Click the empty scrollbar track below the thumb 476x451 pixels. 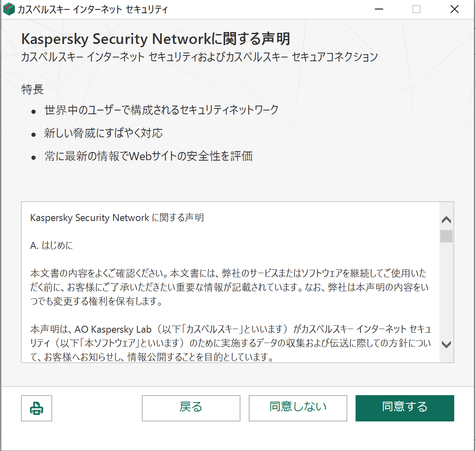[x=446, y=290]
